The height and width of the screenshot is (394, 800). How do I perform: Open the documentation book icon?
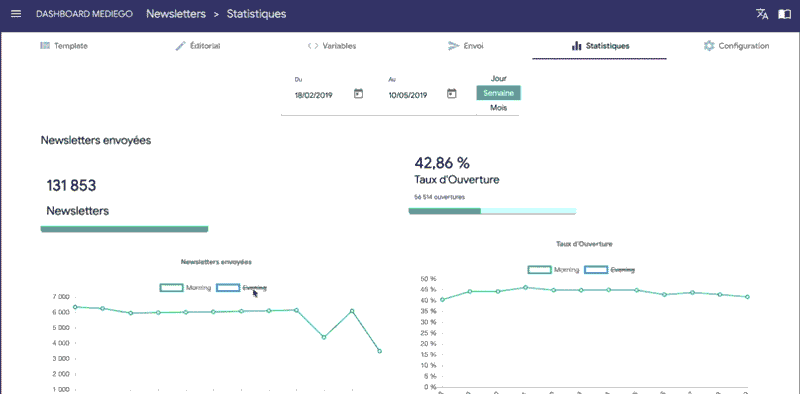(784, 14)
